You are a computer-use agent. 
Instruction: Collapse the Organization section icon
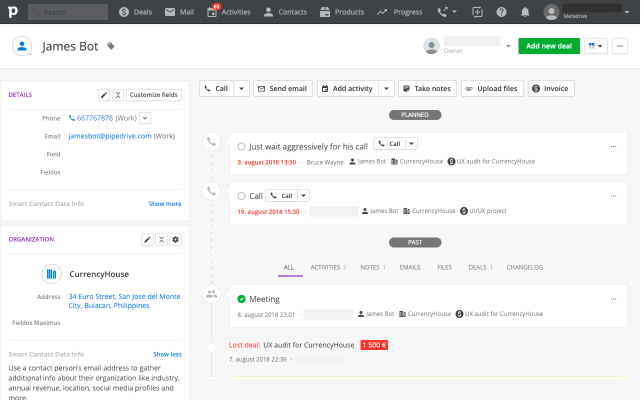coord(161,240)
